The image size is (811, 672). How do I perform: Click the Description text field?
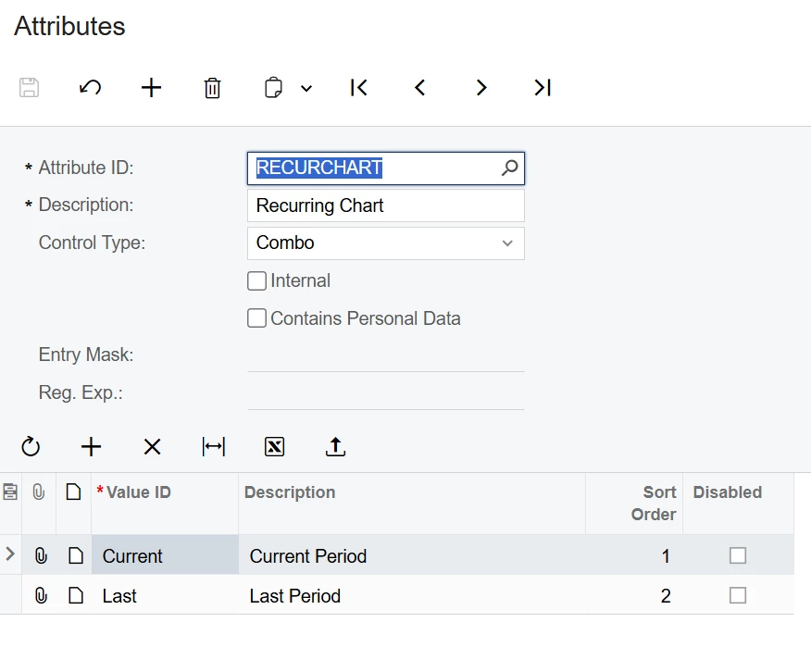click(x=385, y=205)
